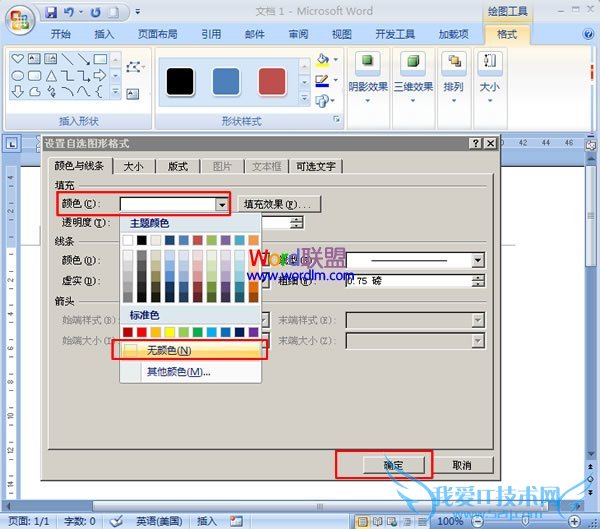Switch to the 大小 tab in dialog
The width and height of the screenshot is (600, 529).
(x=133, y=166)
